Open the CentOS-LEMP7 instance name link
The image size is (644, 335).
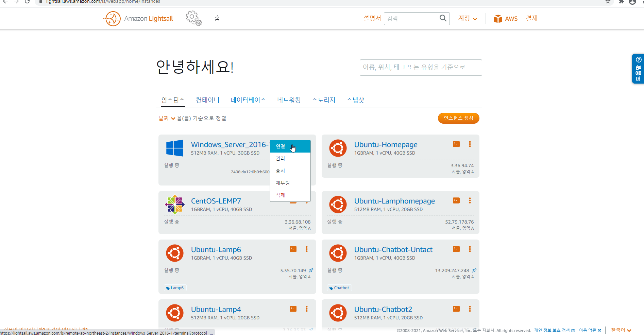pyautogui.click(x=216, y=201)
